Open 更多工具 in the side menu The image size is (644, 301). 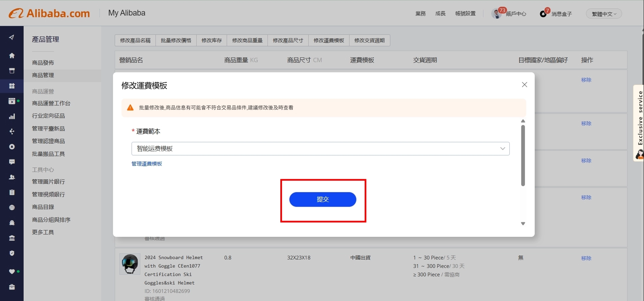[43, 232]
